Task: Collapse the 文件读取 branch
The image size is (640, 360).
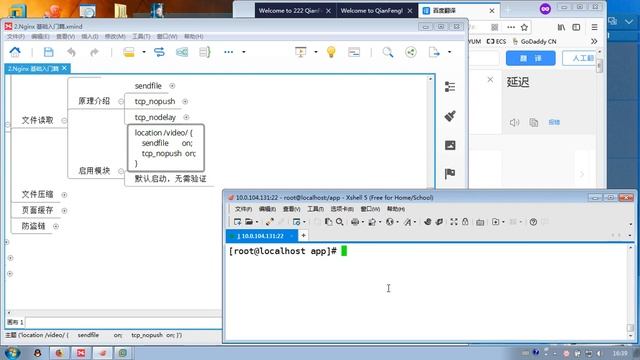Action: click(64, 120)
